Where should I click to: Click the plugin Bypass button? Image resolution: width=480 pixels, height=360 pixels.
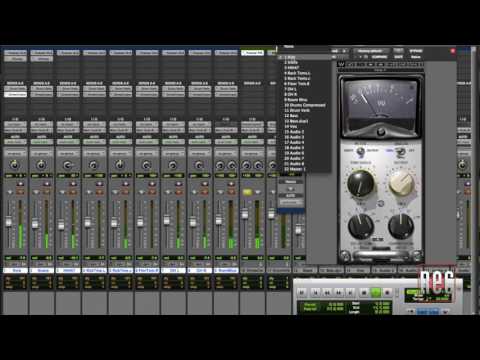[x=416, y=51]
